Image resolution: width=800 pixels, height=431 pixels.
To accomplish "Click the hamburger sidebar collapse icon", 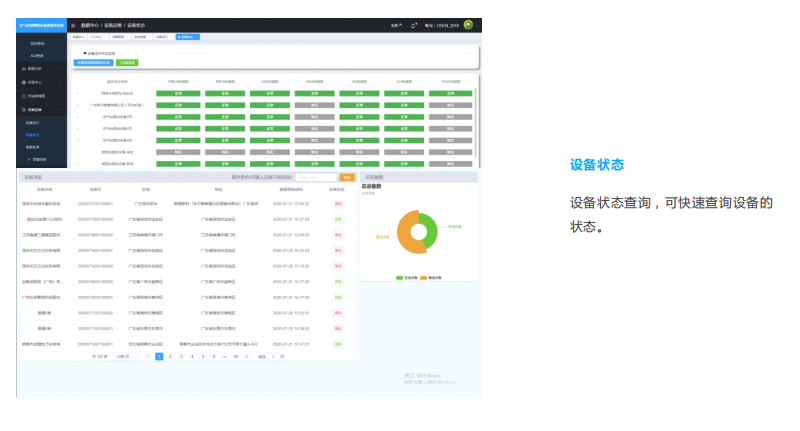I will (73, 25).
